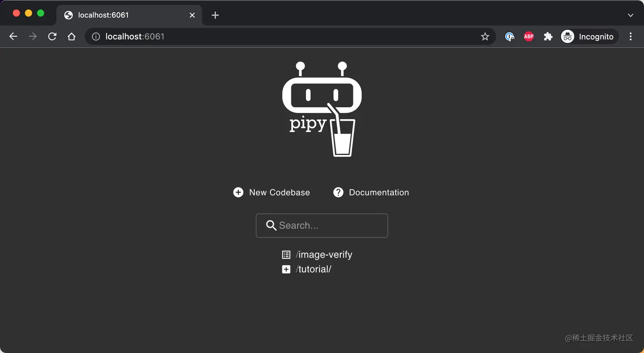Reload the page with refresh icon
Viewport: 644px width, 353px height.
52,37
